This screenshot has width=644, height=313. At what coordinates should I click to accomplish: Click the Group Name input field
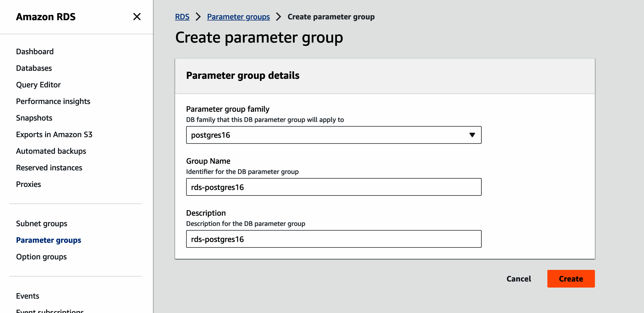(x=333, y=187)
